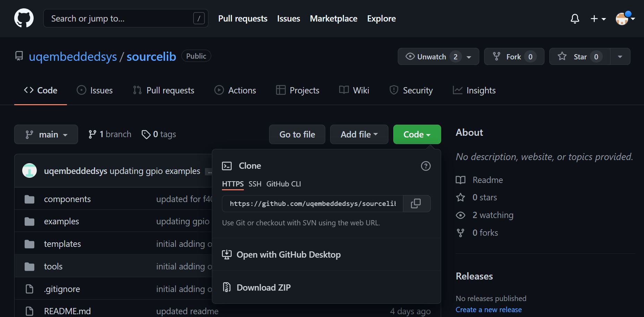Image resolution: width=644 pixels, height=317 pixels.
Task: Click the tag icon beside 0 tags
Action: pos(146,134)
